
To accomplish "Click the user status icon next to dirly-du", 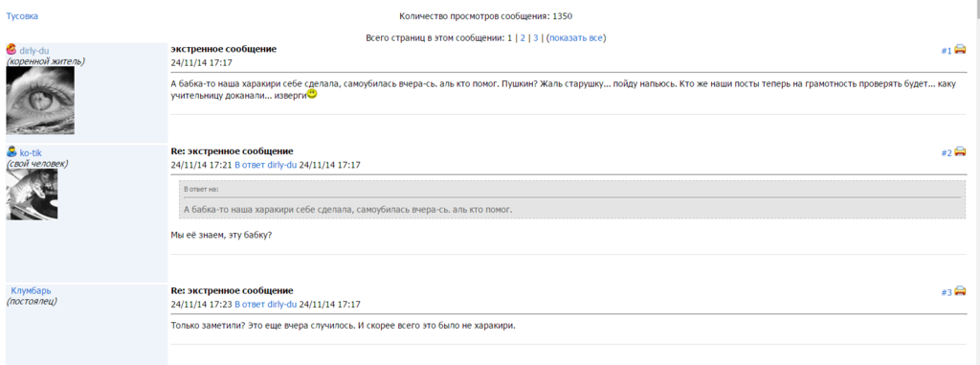I will click(x=11, y=50).
